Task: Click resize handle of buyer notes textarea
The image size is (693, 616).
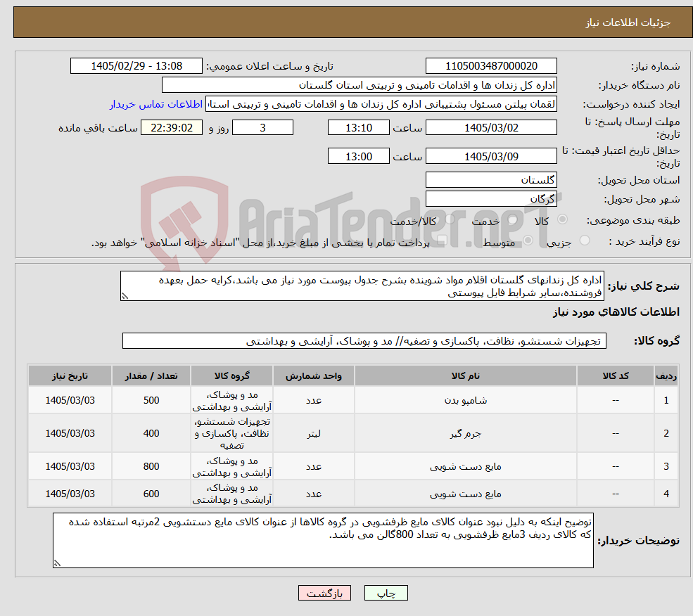Action: (x=56, y=563)
